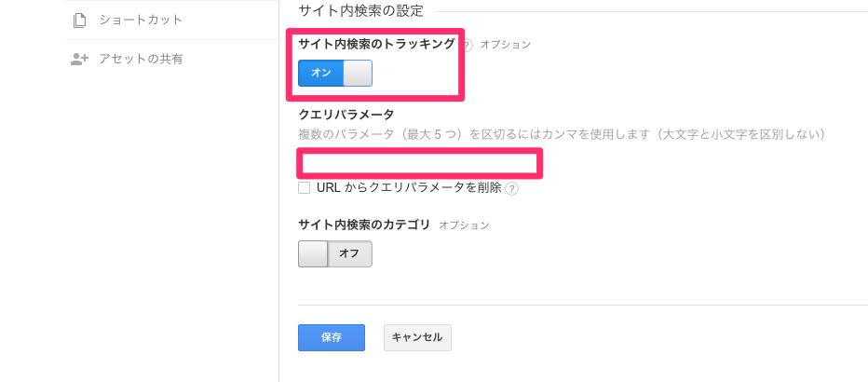Click the クエリパラメータ field label

pyautogui.click(x=346, y=115)
